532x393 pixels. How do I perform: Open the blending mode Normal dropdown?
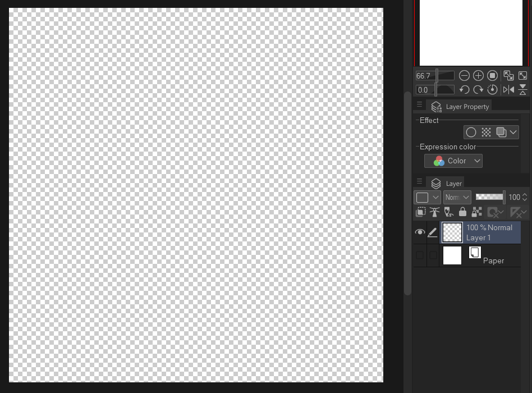457,198
